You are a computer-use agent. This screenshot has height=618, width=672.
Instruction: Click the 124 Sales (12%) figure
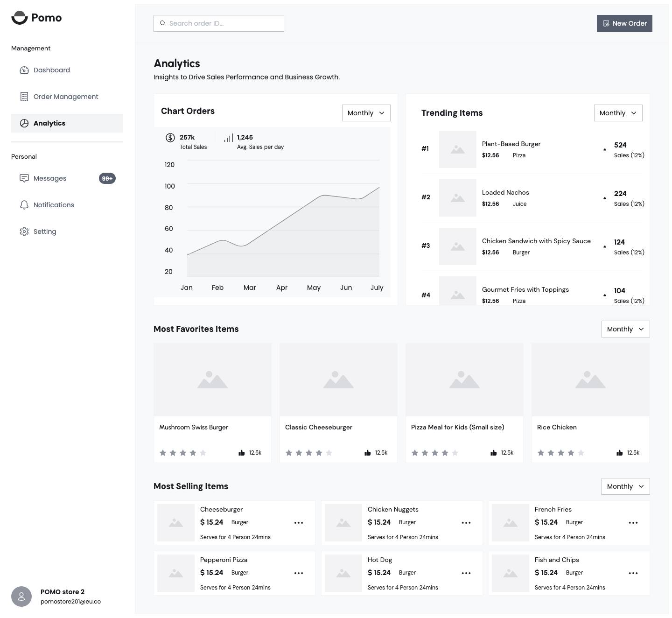pyautogui.click(x=629, y=247)
